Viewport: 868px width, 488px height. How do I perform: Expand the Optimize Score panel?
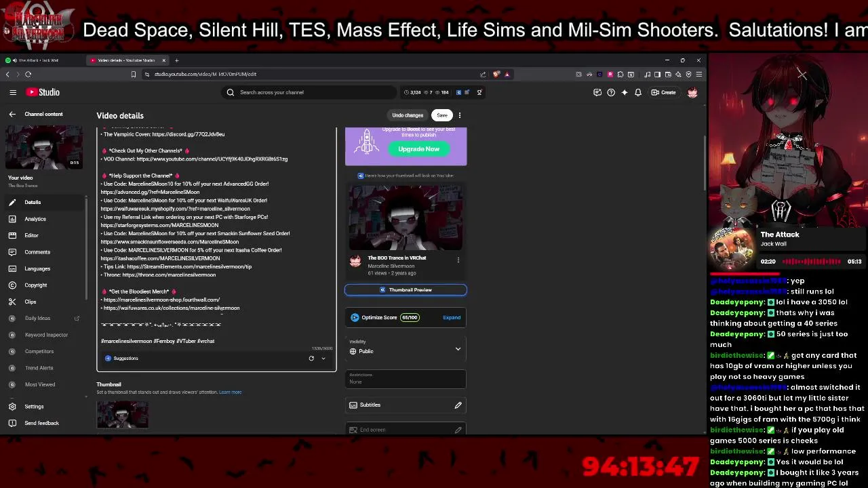coord(452,317)
